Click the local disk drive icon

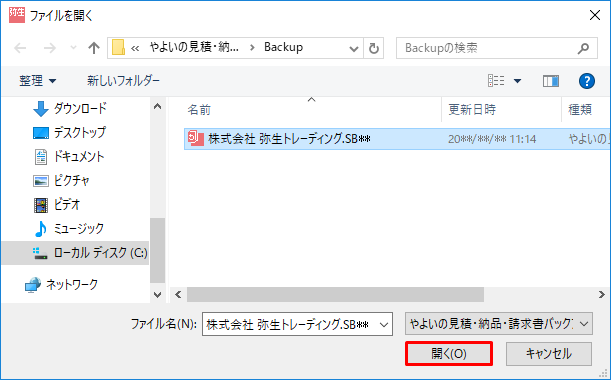(x=40, y=253)
